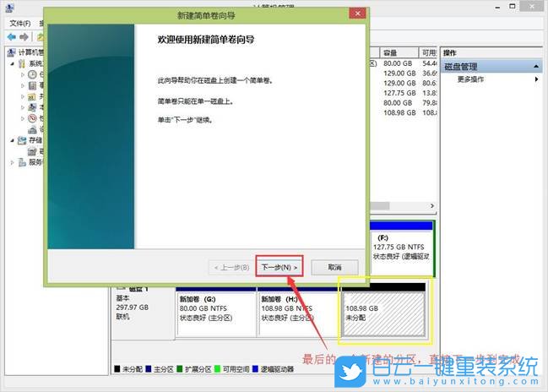The height and width of the screenshot is (392, 548).
Task: Expand the Local Users and Groups node arrow
Action: [22, 107]
